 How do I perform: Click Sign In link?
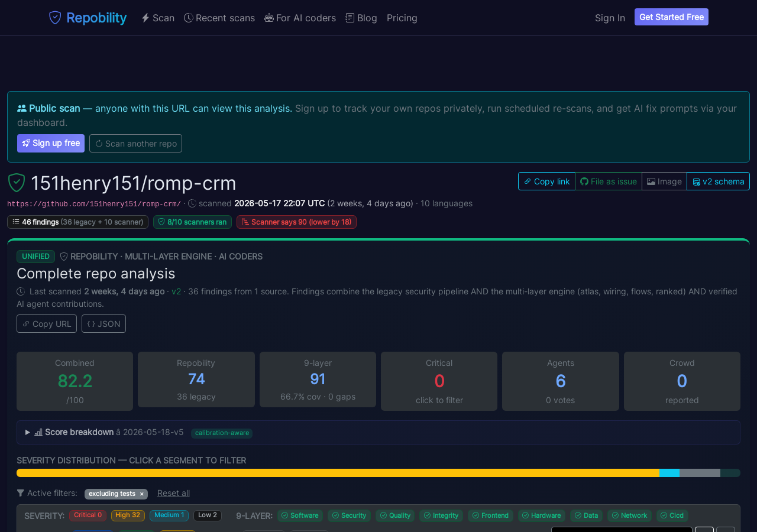[x=610, y=18]
